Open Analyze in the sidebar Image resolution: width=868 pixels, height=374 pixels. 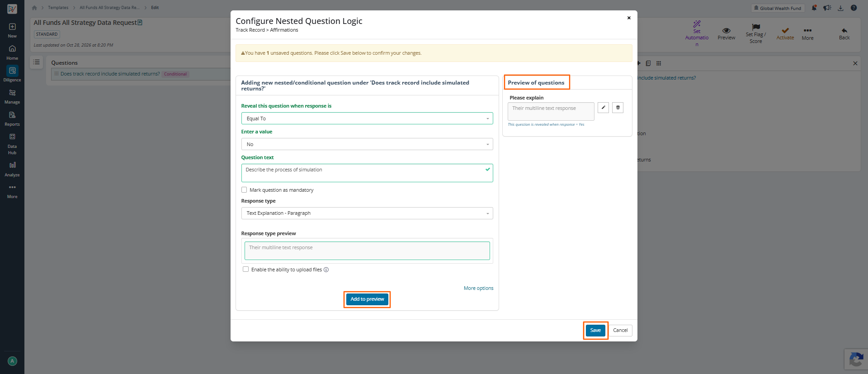click(x=12, y=169)
